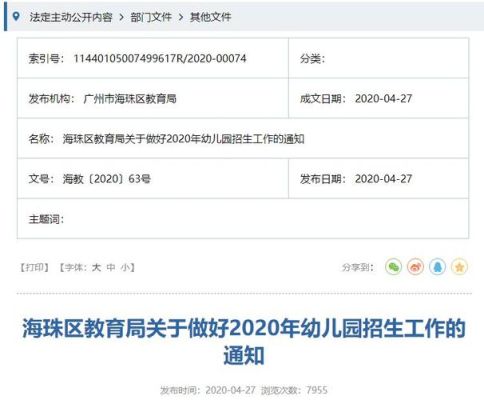Click the 发布机构 label

tap(51, 99)
